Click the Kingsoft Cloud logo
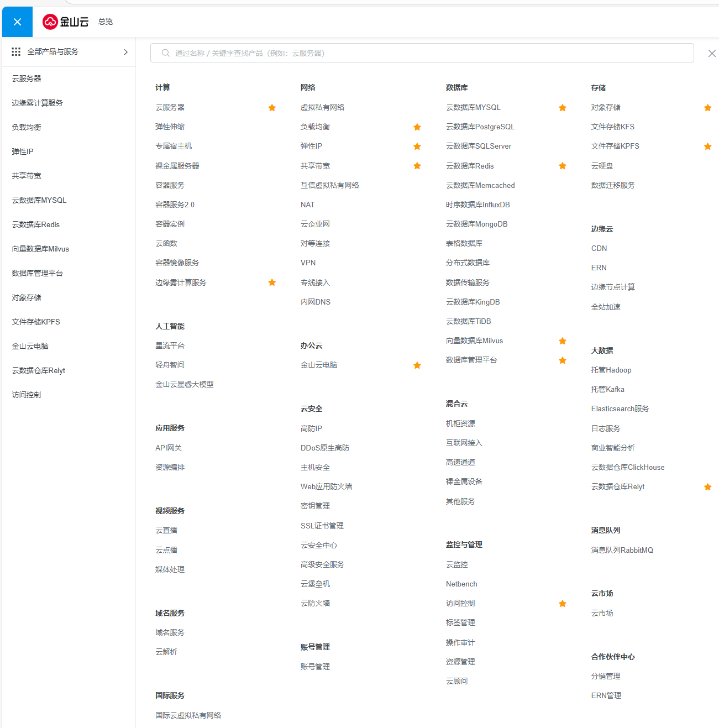This screenshot has width=719, height=728. point(66,22)
